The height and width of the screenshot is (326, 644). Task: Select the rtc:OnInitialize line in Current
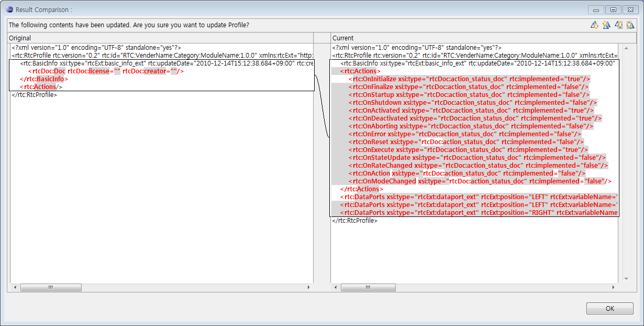[469, 79]
